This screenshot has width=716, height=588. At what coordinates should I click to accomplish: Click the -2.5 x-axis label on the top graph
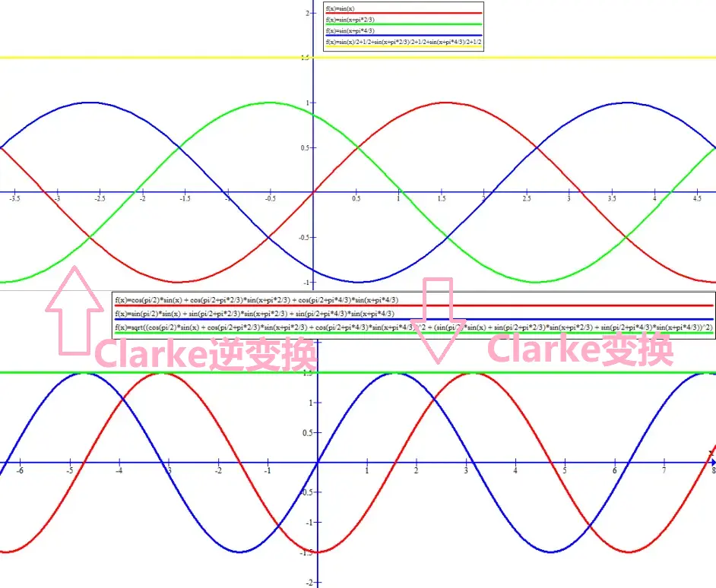point(100,198)
